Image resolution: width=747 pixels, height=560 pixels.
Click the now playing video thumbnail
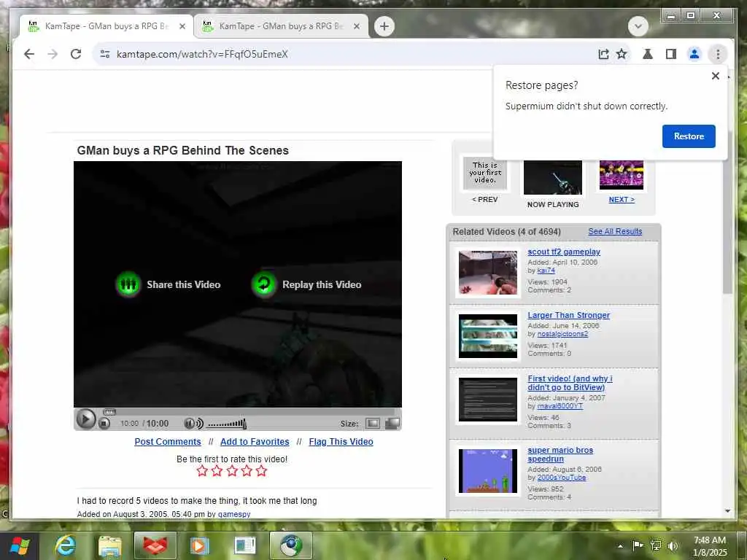(553, 177)
